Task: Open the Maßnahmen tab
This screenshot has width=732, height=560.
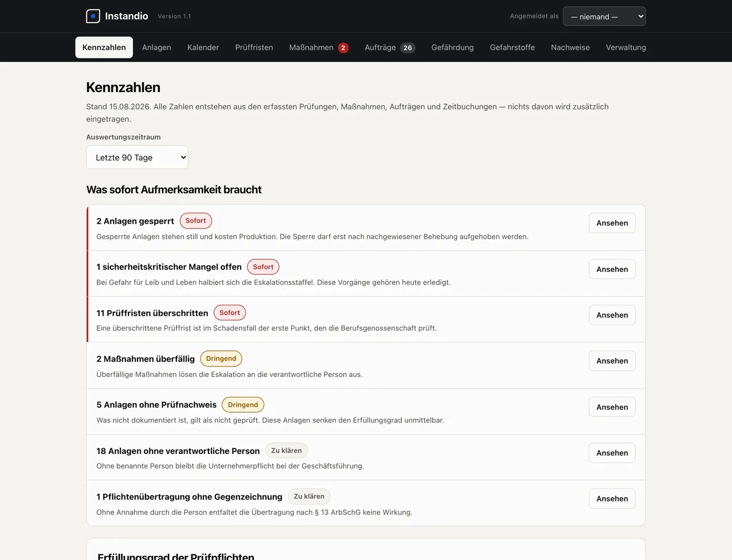Action: click(x=318, y=47)
